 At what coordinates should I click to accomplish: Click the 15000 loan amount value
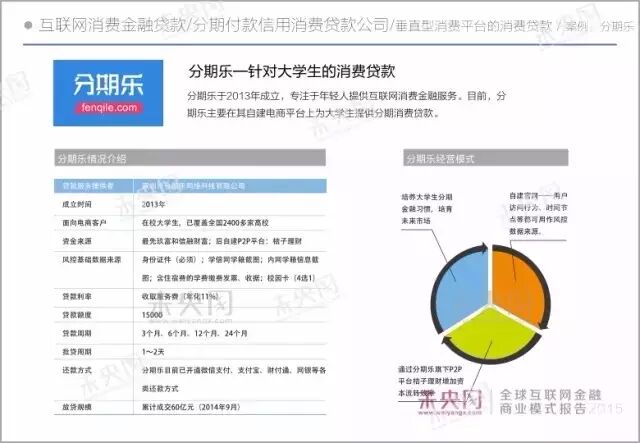152,315
